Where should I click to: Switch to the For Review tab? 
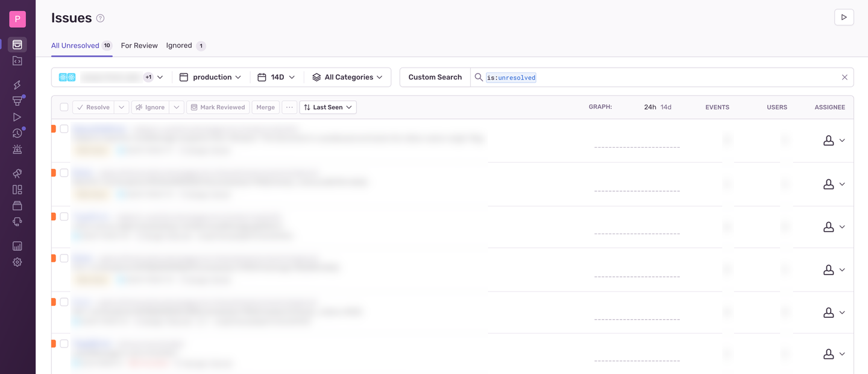(139, 46)
